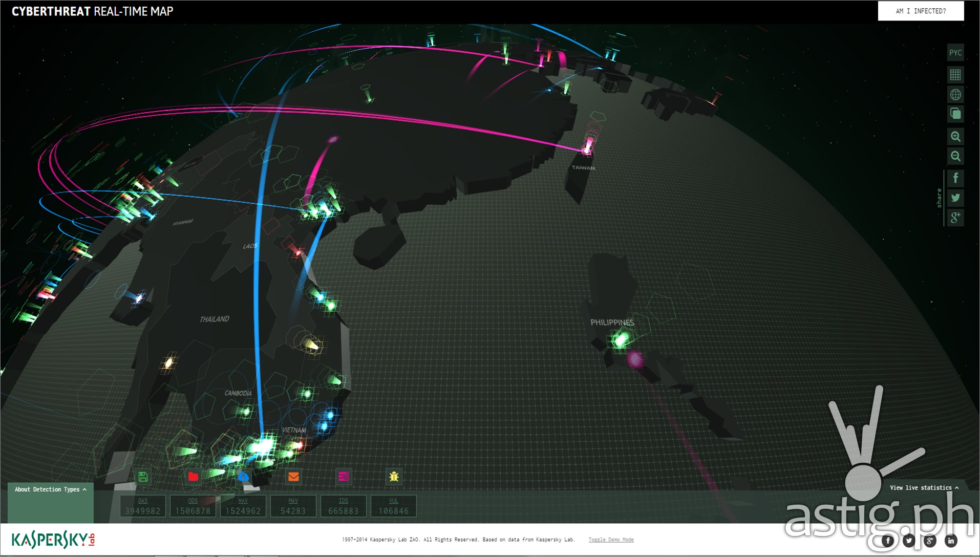Select the ODS red folder detection icon
The width and height of the screenshot is (980, 557).
tap(193, 476)
